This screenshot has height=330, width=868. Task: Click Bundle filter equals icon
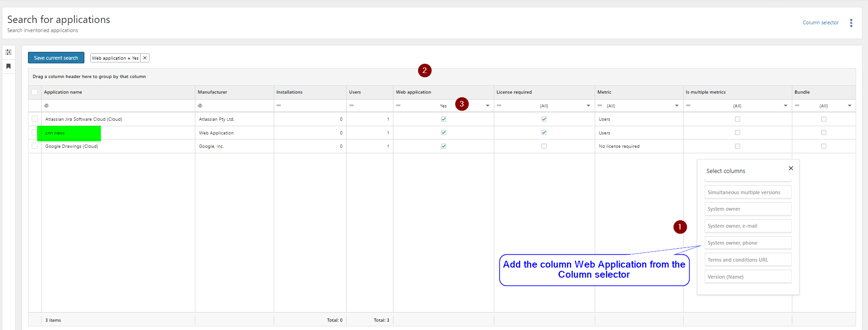pos(797,106)
